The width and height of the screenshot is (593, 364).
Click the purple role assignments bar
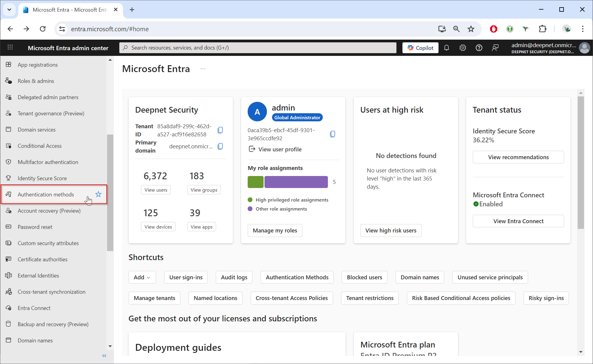[296, 182]
